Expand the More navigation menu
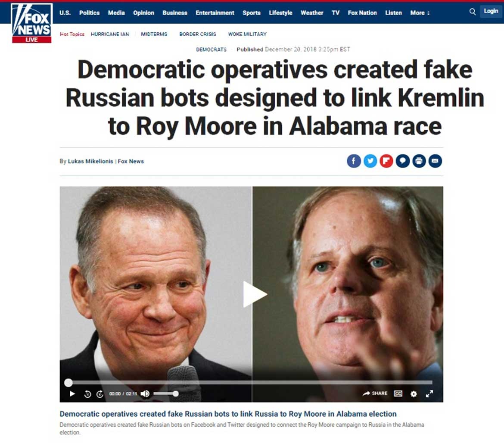Image resolution: width=504 pixels, height=443 pixels. 420,13
